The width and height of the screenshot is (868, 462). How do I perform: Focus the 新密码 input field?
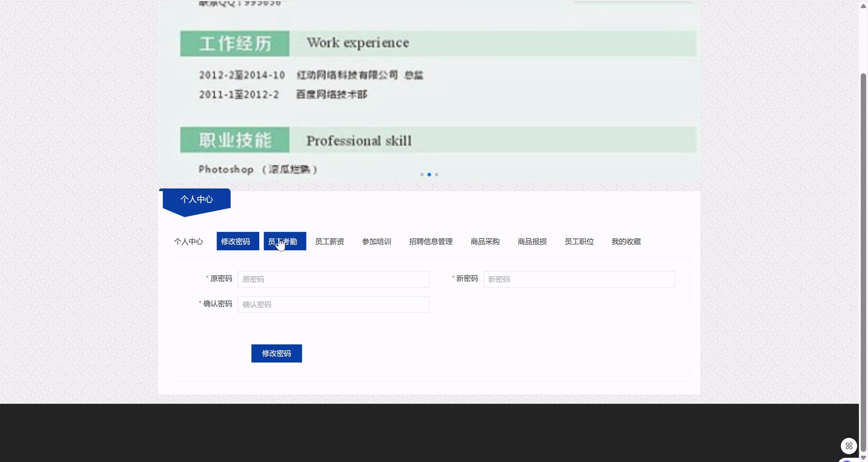click(579, 279)
